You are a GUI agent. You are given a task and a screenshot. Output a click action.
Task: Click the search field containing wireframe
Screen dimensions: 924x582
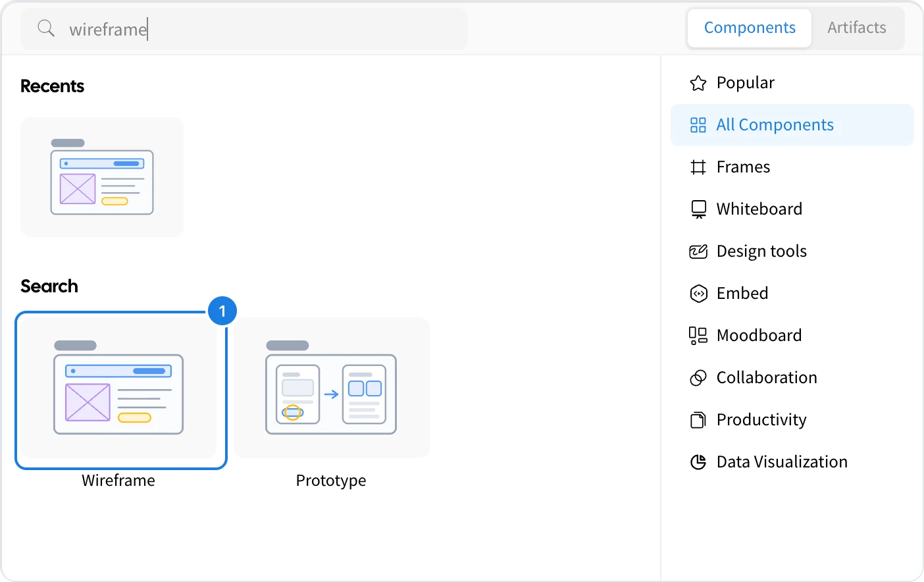click(244, 29)
